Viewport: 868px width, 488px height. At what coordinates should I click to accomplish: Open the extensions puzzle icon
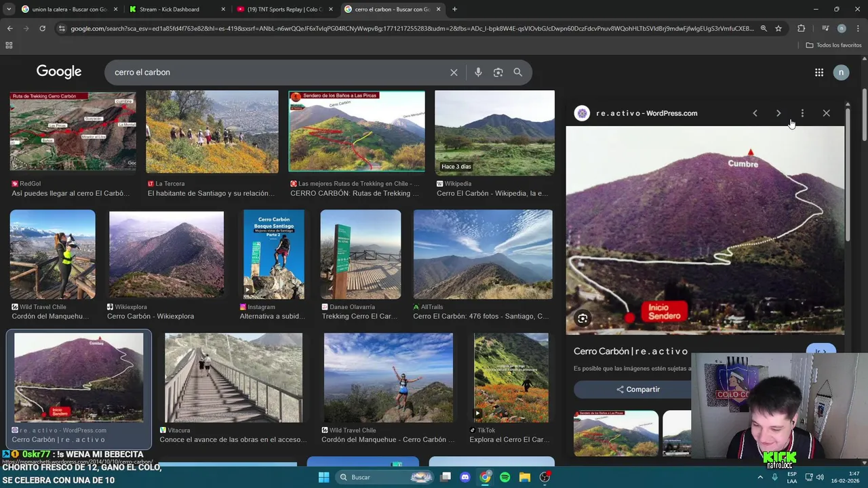[x=802, y=28]
